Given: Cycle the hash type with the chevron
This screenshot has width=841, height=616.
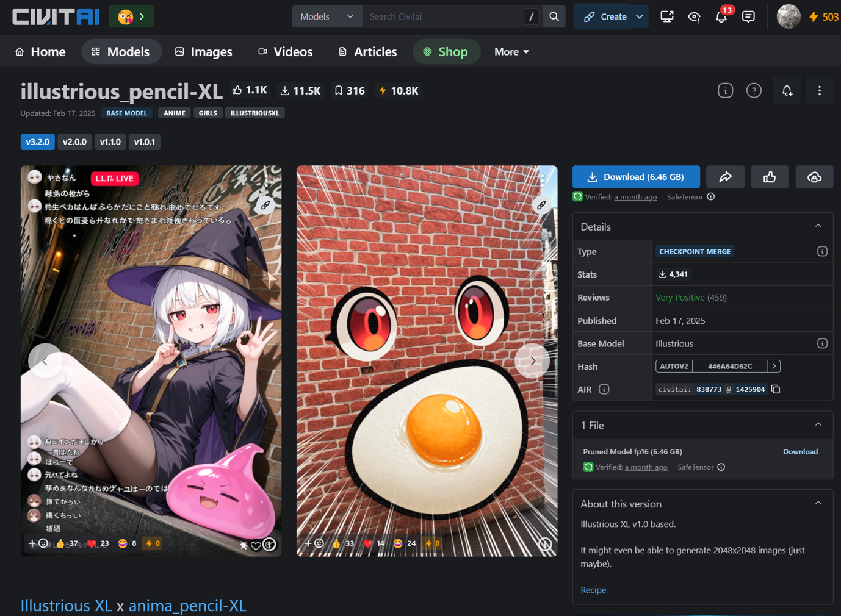Looking at the screenshot, I should [x=774, y=366].
